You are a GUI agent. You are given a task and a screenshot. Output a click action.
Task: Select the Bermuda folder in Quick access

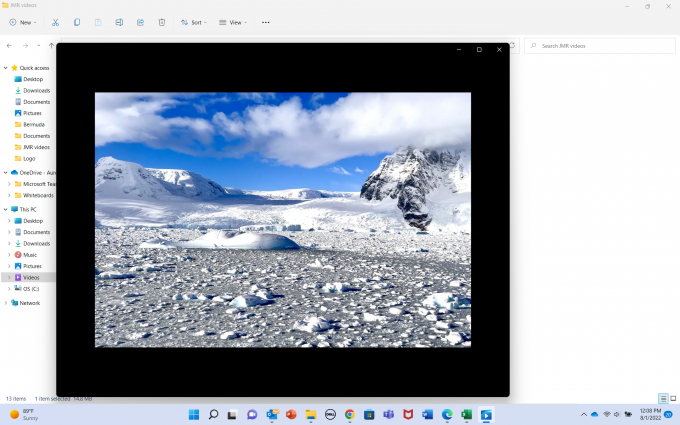click(x=35, y=124)
